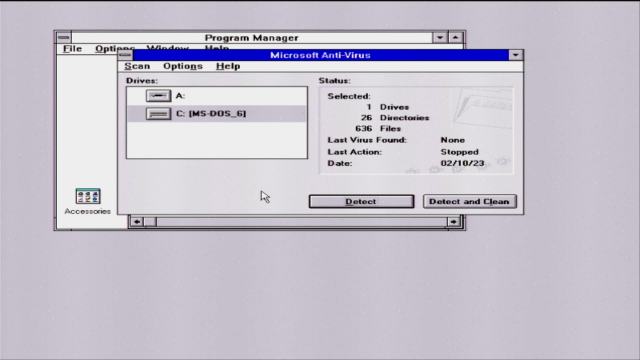
Task: Open the Program Manager control menu box
Action: 63,38
